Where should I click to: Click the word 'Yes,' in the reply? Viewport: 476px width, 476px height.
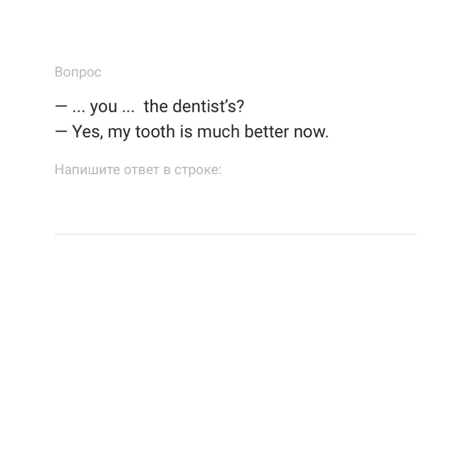[88, 132]
